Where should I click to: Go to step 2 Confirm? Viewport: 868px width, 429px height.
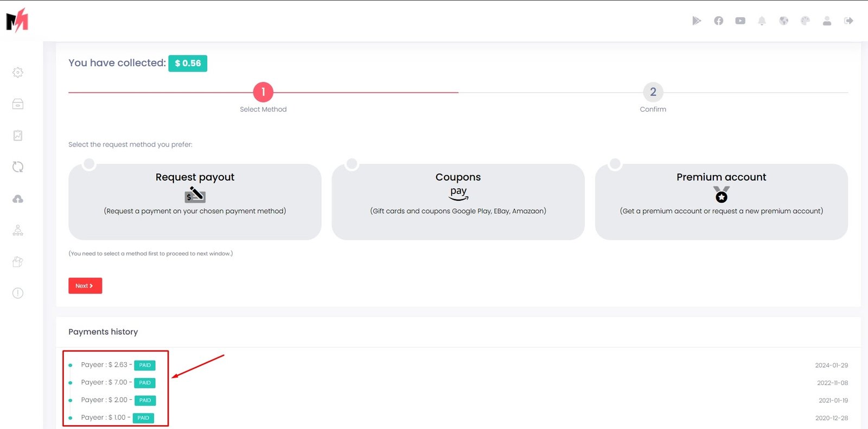(x=653, y=92)
